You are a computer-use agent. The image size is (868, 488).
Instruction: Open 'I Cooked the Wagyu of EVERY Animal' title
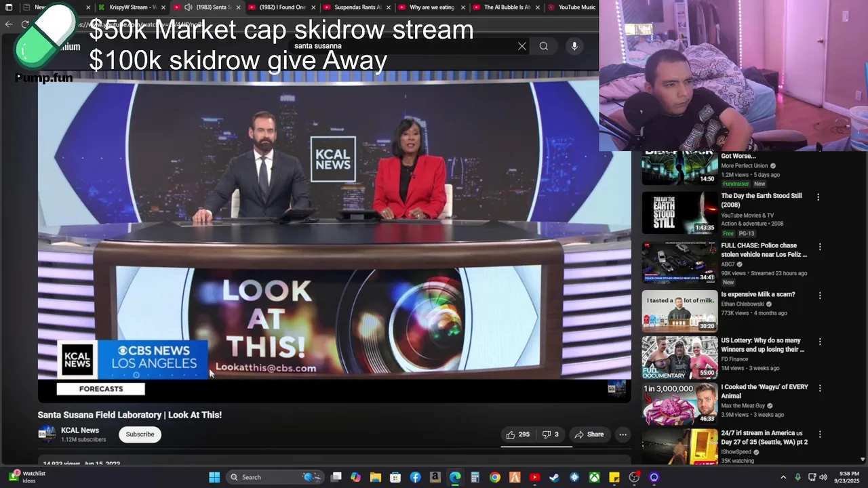pos(764,391)
